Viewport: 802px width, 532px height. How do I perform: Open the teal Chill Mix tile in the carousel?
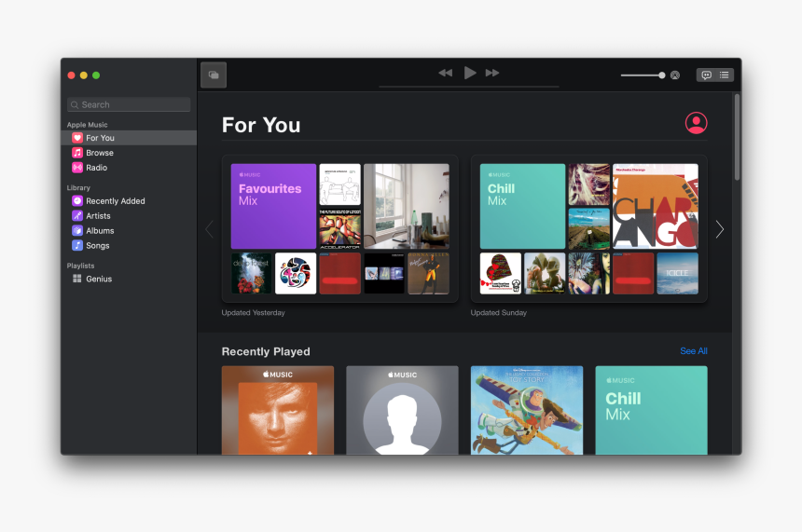[x=523, y=207]
